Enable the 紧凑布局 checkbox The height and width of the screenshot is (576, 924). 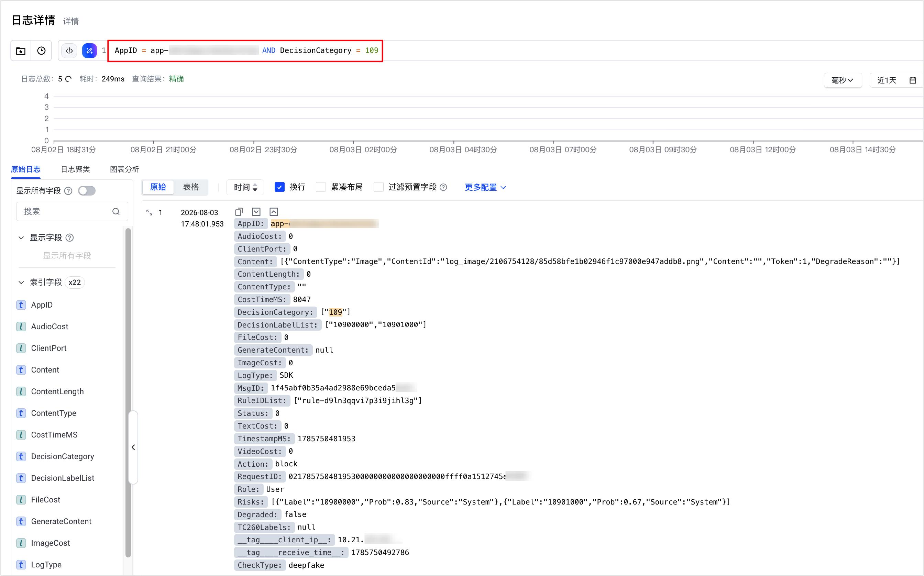321,187
